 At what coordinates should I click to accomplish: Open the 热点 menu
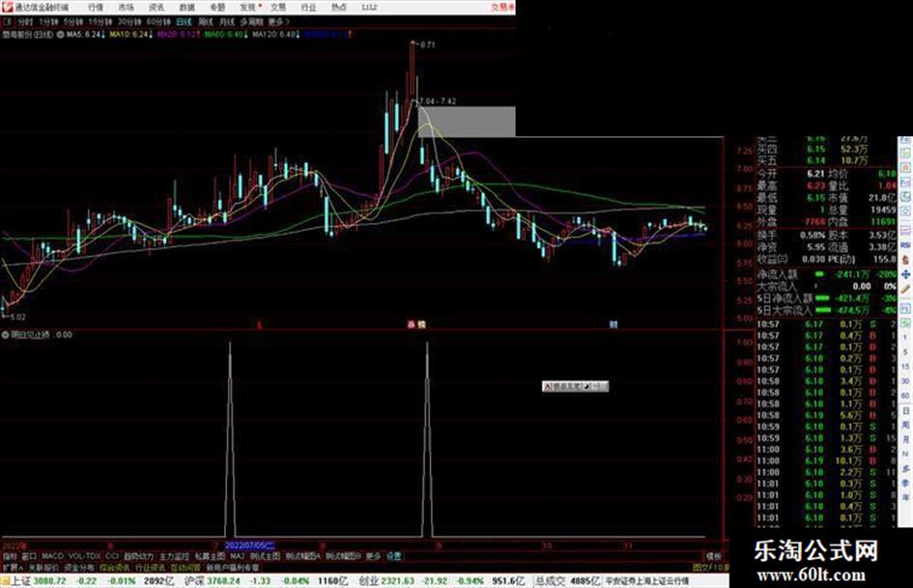point(339,8)
